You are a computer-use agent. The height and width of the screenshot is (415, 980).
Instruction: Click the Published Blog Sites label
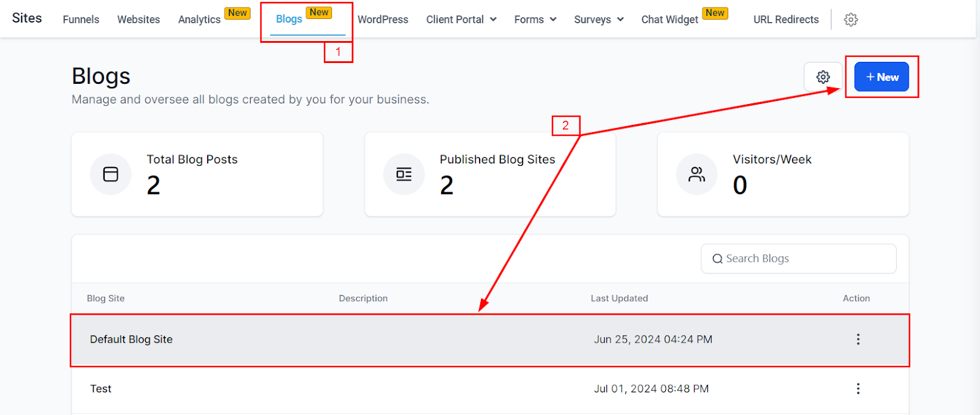[x=497, y=159]
